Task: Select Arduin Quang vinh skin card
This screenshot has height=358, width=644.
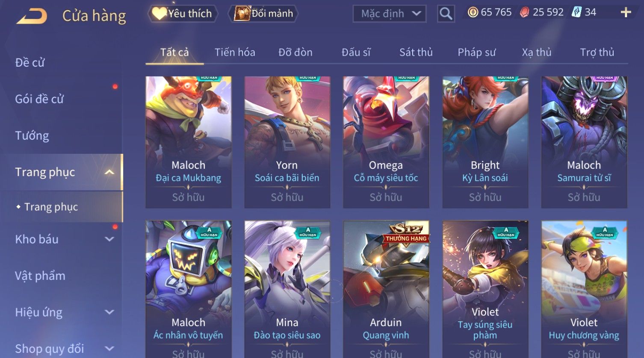Action: pos(386,289)
